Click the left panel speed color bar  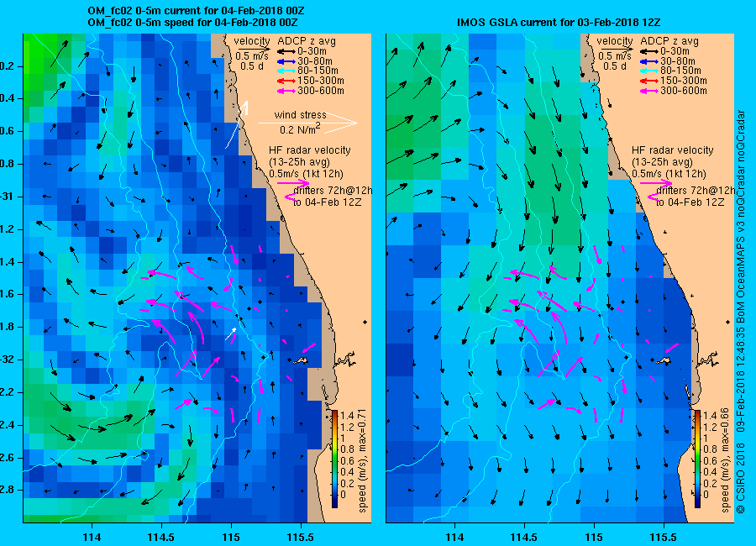pos(334,459)
